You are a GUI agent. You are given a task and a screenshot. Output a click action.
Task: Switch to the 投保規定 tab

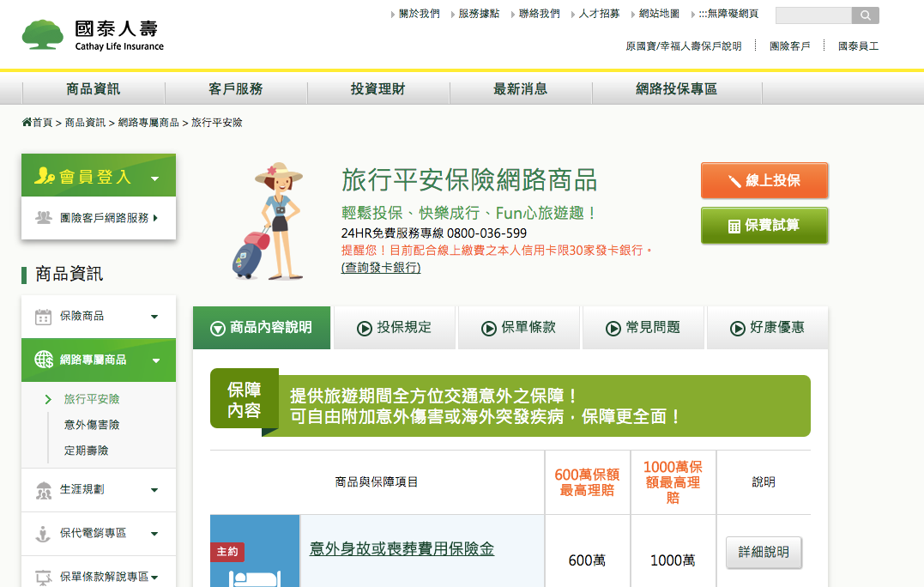395,328
